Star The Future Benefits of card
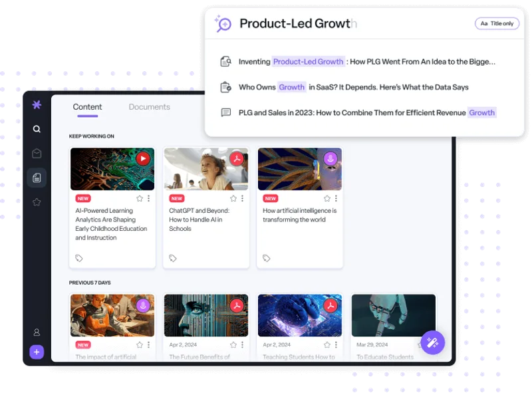The height and width of the screenshot is (399, 532). [233, 344]
